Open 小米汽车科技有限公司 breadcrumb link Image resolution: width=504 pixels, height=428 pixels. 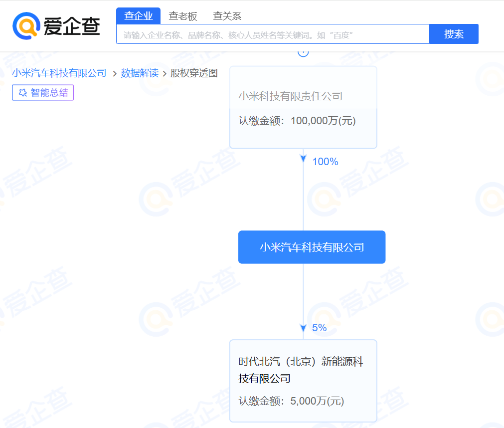pyautogui.click(x=59, y=73)
